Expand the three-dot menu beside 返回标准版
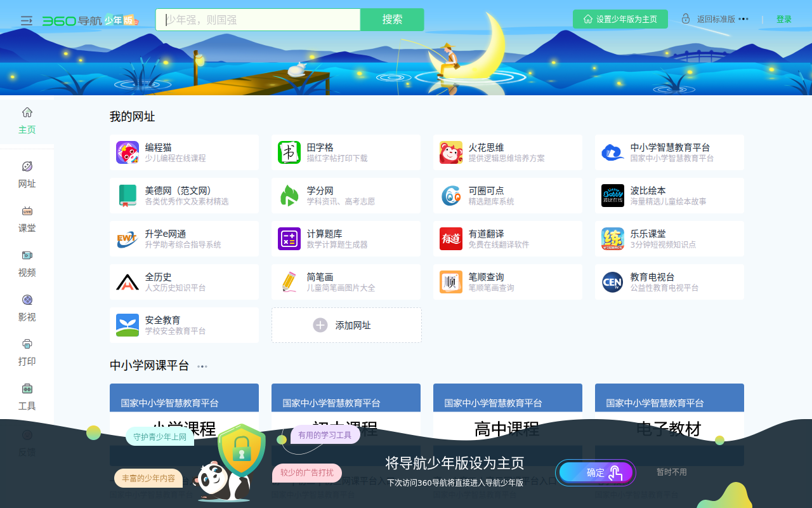This screenshot has height=508, width=812. 743,19
